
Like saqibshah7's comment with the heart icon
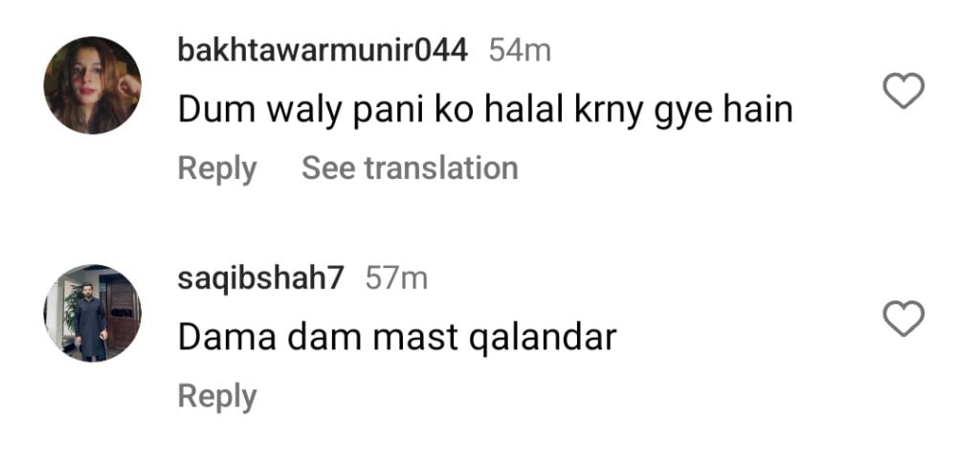903,319
